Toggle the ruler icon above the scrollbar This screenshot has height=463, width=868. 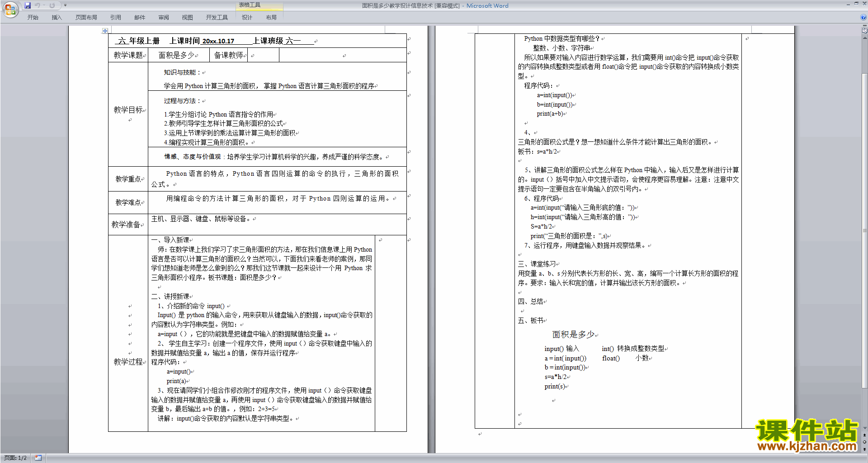point(865,31)
